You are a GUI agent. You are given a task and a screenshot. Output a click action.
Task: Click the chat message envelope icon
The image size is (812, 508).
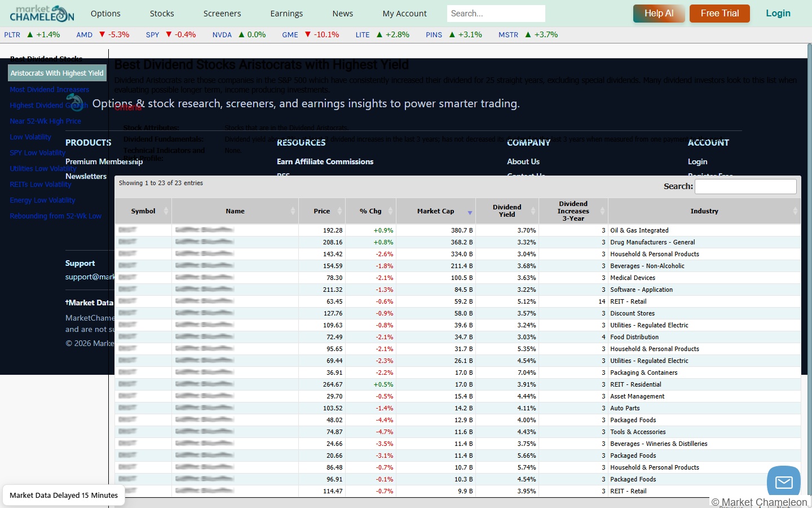784,482
